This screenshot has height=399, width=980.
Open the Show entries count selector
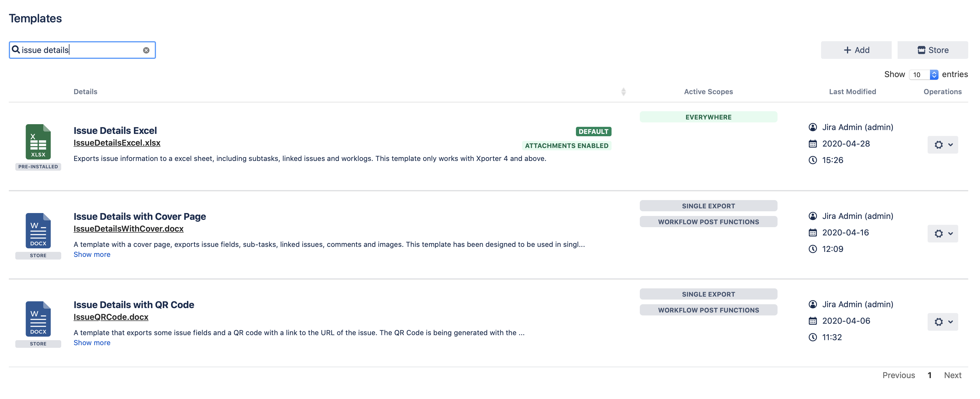coord(923,74)
